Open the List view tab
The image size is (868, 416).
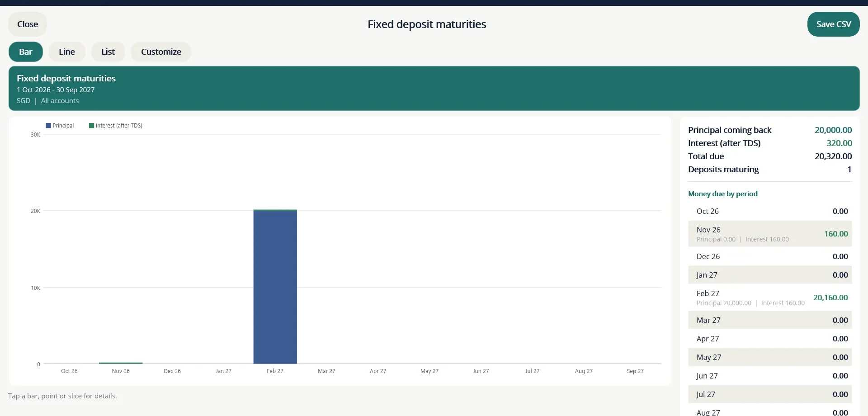point(108,52)
